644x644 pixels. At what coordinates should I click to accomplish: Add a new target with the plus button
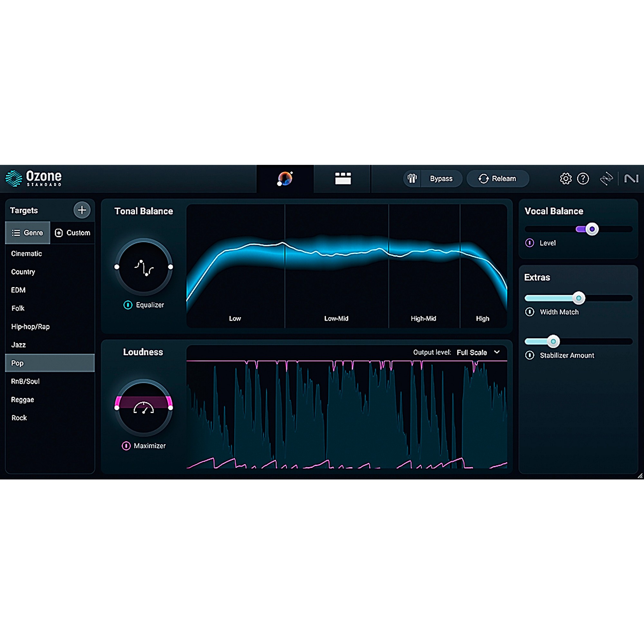click(82, 210)
